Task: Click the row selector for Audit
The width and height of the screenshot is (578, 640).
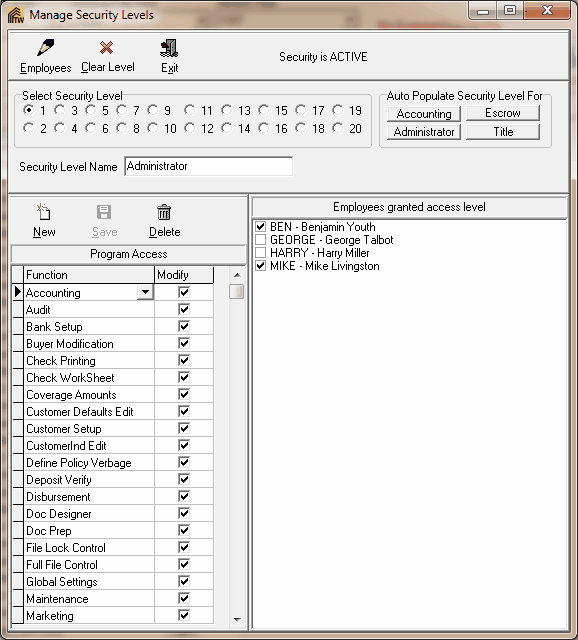Action: pos(18,309)
